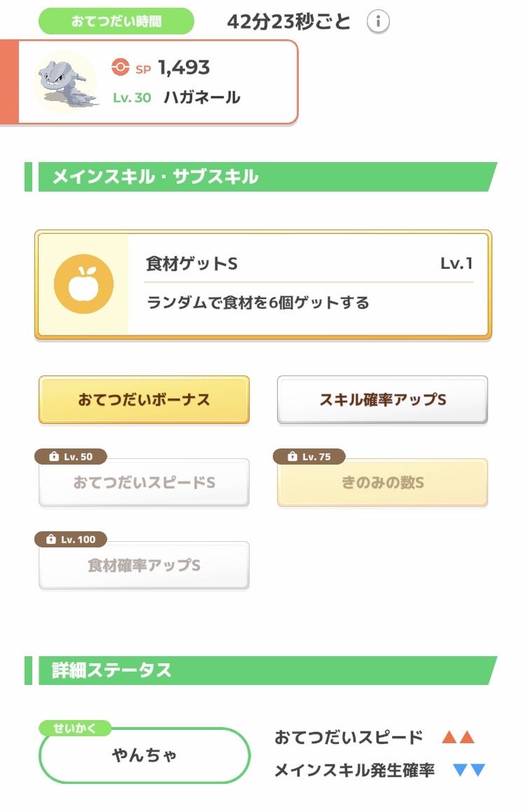Screen dimensions: 526x812
Task: Tap the red SP Pokéball icon
Action: 120,67
